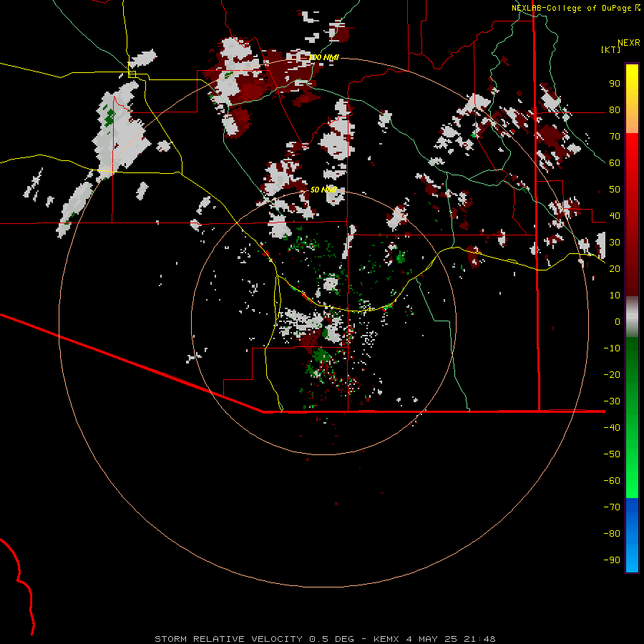Screen dimensions: 644x644
Task: Click the -20 value on velocity scale
Action: coord(612,374)
